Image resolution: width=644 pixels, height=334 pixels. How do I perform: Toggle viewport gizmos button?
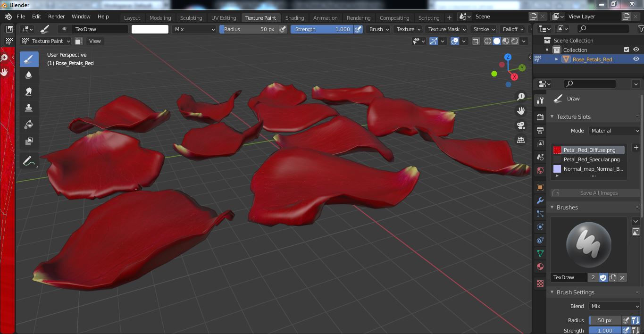pos(434,41)
